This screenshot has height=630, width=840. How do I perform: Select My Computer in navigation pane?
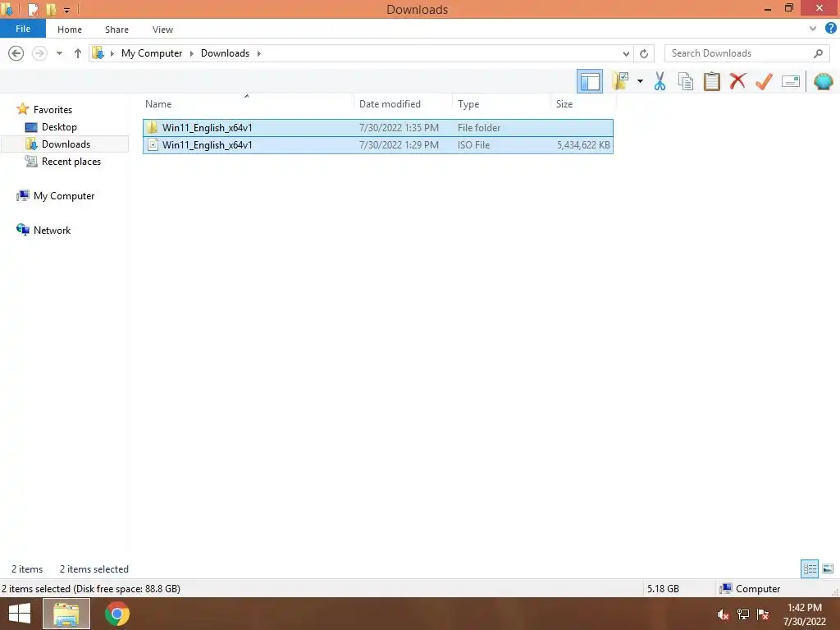pos(64,196)
